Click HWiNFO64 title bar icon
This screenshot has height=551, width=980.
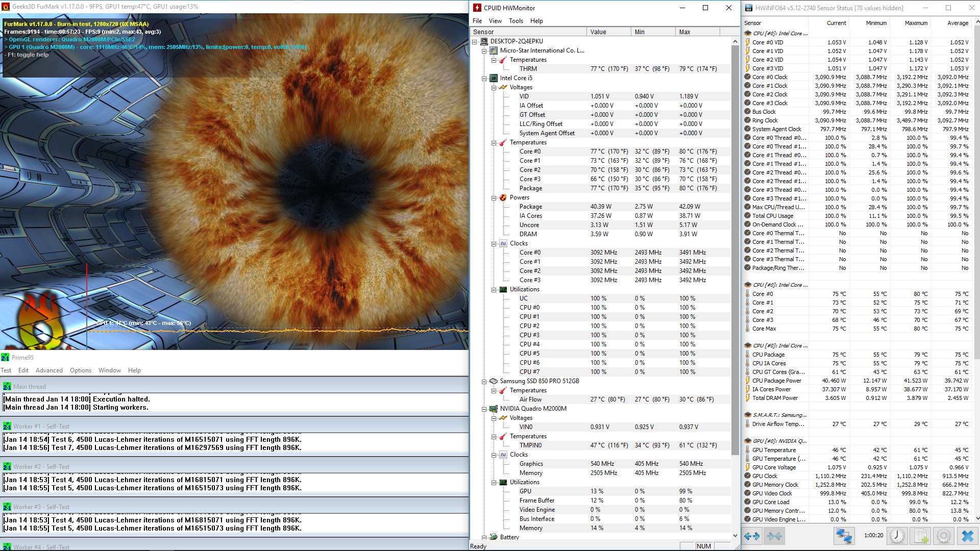coord(749,8)
